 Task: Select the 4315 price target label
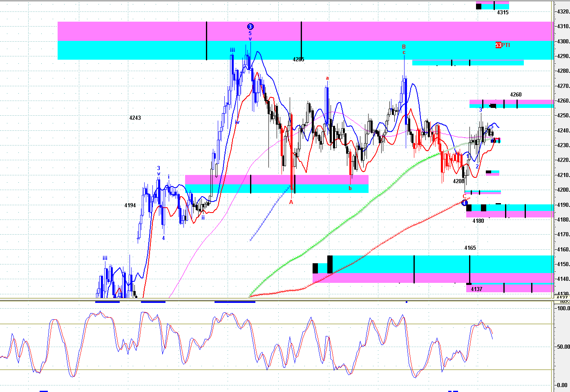(503, 13)
